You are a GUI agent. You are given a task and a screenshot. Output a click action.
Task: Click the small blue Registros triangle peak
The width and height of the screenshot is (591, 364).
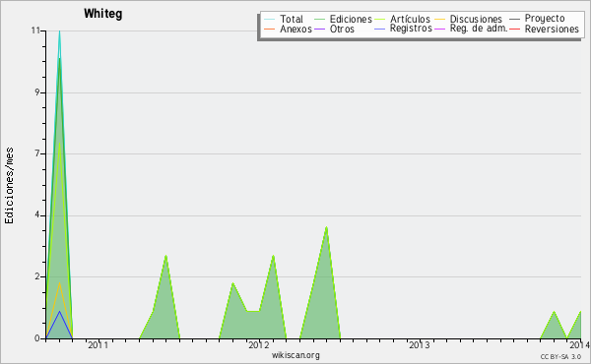pos(59,312)
